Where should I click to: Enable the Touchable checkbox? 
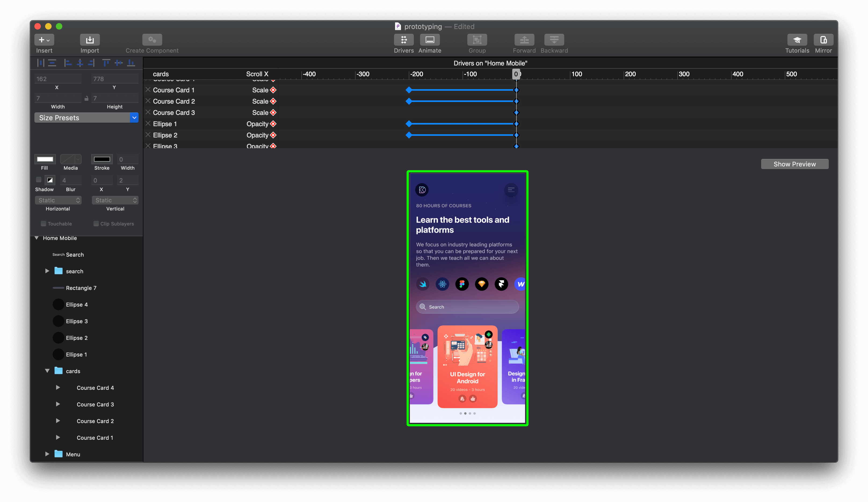point(44,224)
